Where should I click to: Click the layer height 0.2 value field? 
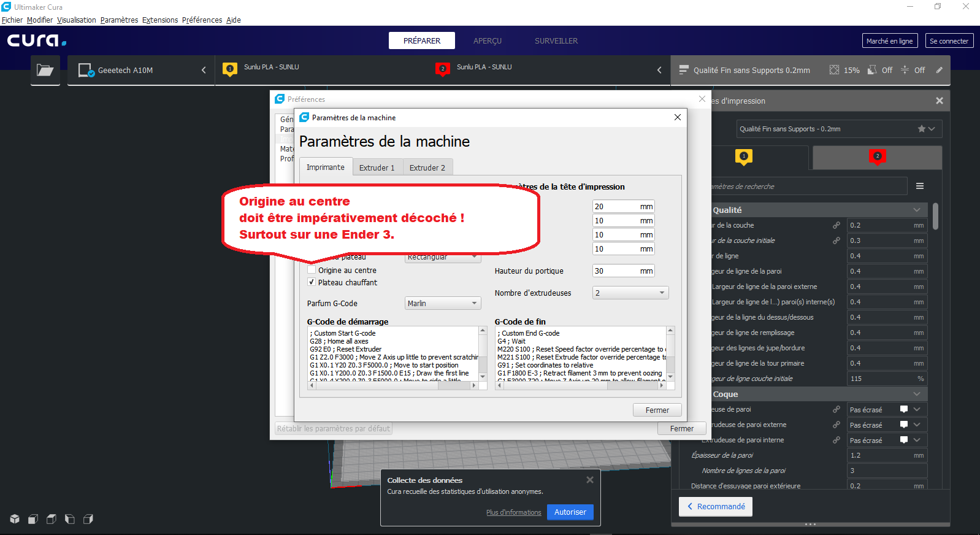click(887, 225)
